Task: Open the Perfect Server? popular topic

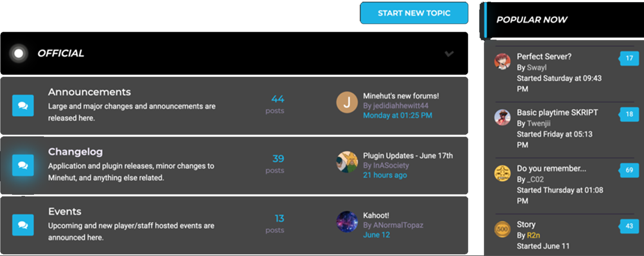Action: [544, 57]
